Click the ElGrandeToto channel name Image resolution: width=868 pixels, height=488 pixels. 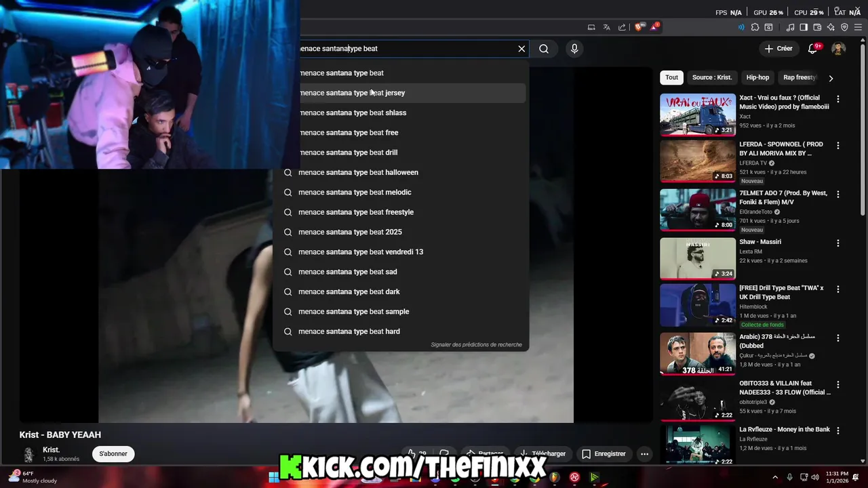(x=757, y=212)
